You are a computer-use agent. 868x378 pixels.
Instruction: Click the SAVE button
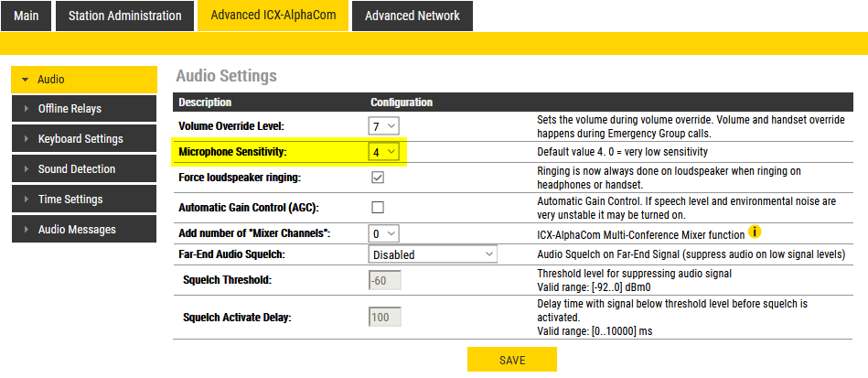(512, 360)
